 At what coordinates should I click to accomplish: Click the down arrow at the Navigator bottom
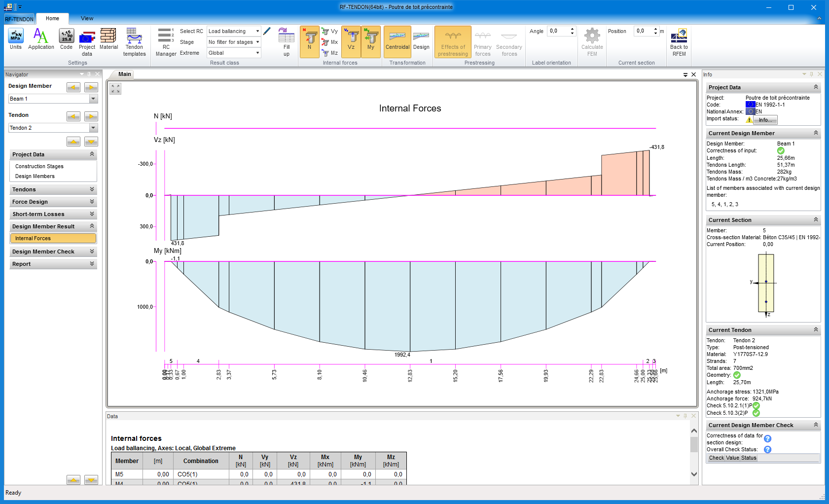pos(91,480)
